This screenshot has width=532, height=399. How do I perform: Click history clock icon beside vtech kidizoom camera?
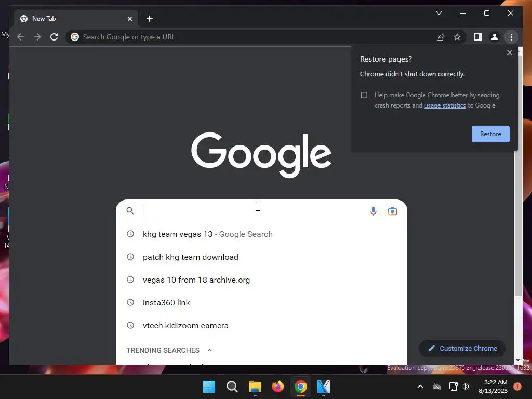click(130, 325)
